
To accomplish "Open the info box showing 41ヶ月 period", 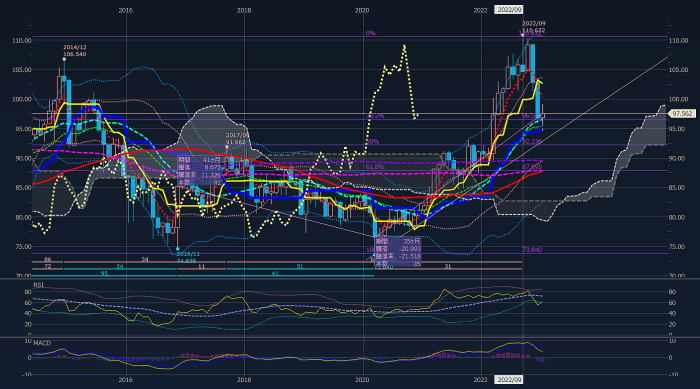I will pos(199,170).
